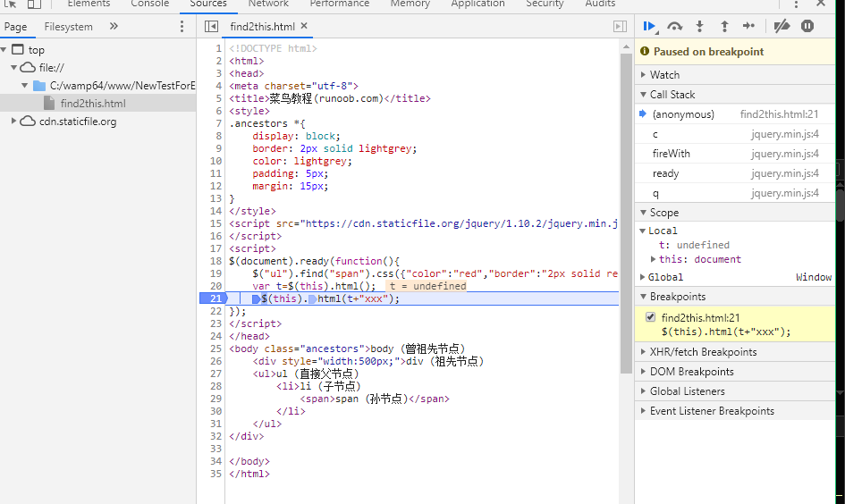Click the Step arrow icon

pos(748,26)
